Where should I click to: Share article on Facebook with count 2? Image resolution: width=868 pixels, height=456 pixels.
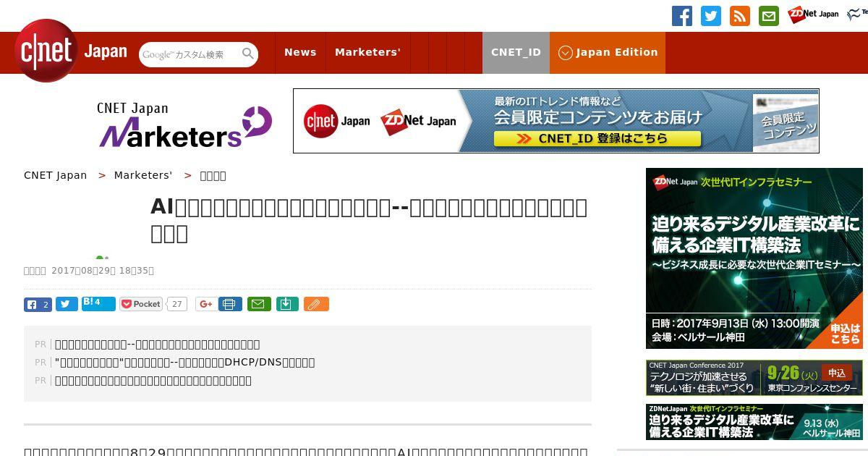click(38, 304)
